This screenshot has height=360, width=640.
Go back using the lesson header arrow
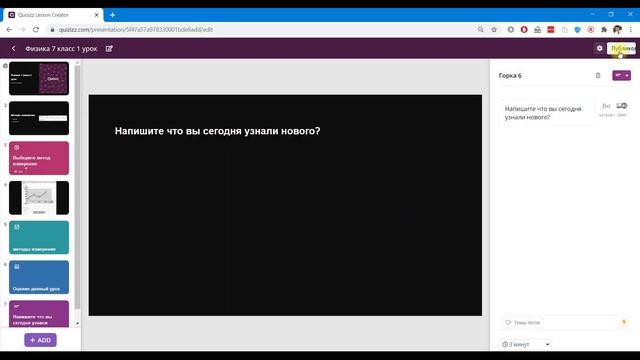point(13,49)
